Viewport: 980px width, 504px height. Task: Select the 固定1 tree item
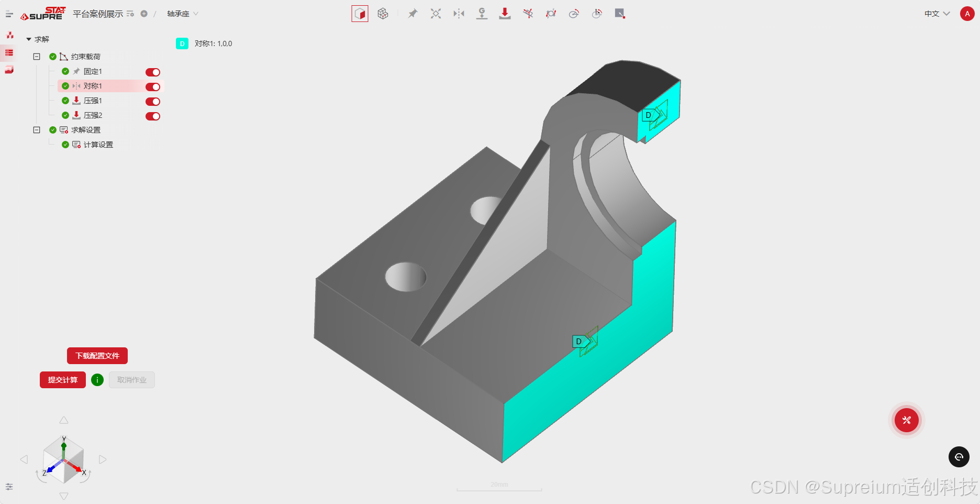93,71
